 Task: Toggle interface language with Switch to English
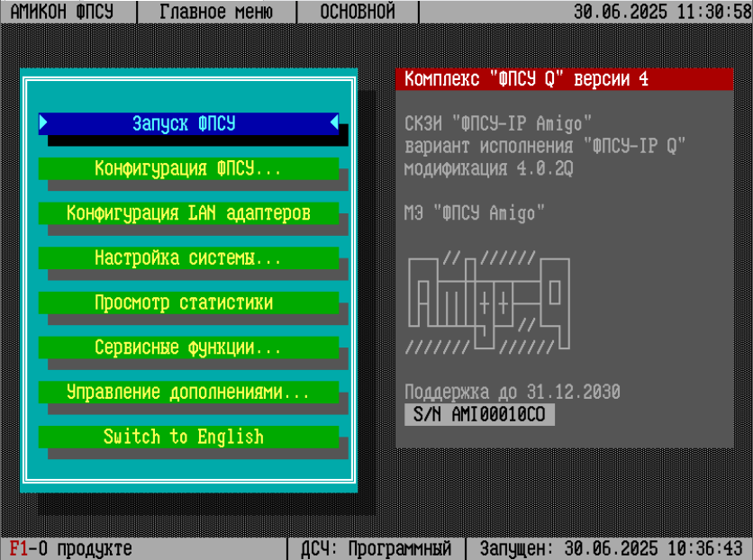(188, 437)
